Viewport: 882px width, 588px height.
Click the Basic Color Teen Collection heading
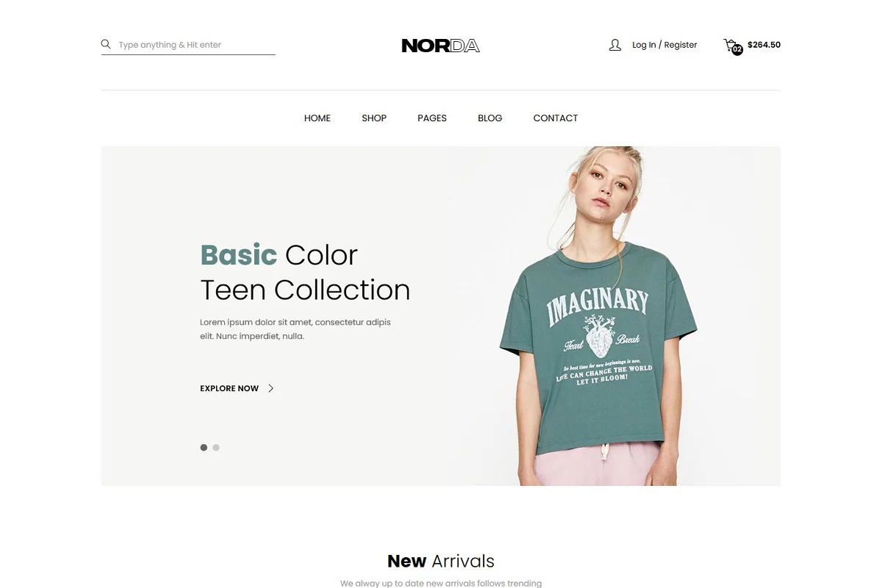pyautogui.click(x=305, y=273)
